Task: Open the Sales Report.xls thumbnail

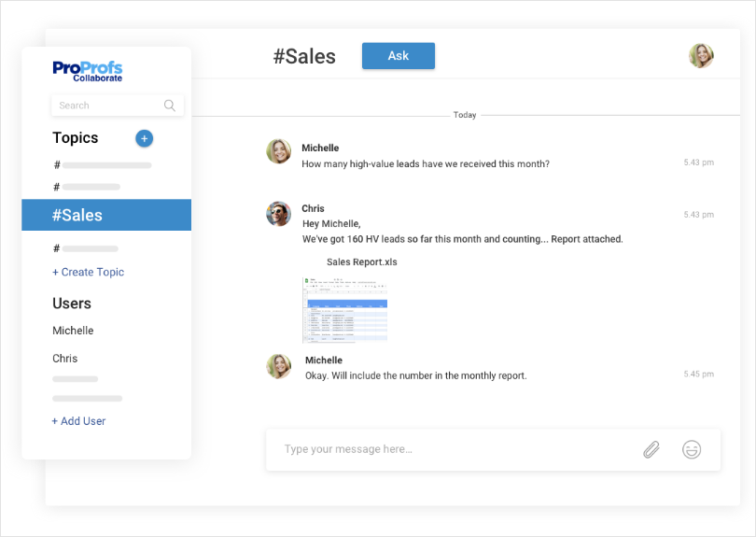Action: (344, 310)
